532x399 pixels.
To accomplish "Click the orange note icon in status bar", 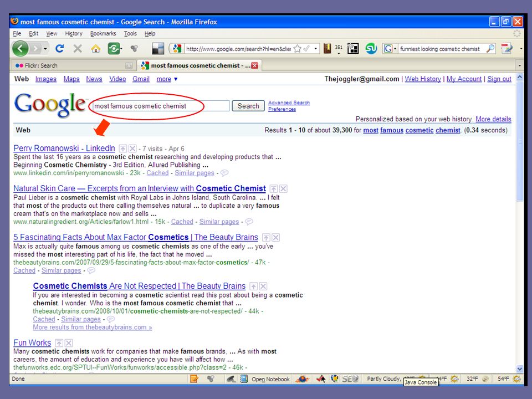I will click(x=194, y=379).
